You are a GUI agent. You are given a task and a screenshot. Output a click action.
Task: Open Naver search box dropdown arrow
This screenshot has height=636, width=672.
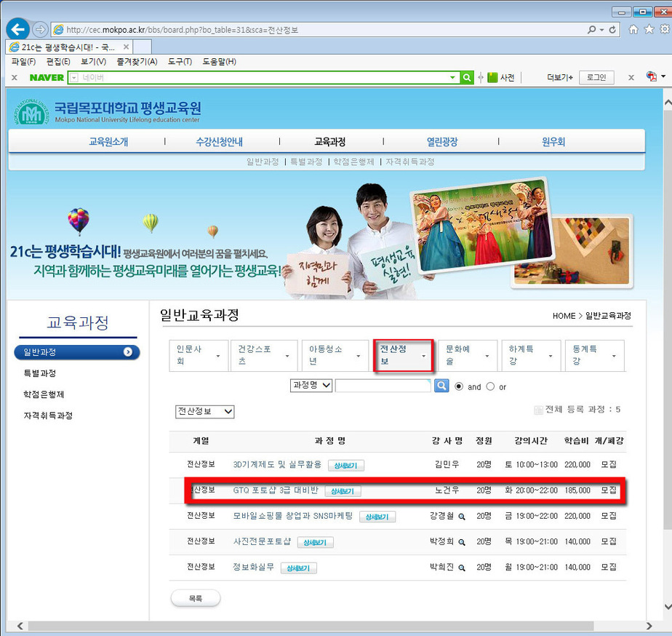click(x=452, y=78)
